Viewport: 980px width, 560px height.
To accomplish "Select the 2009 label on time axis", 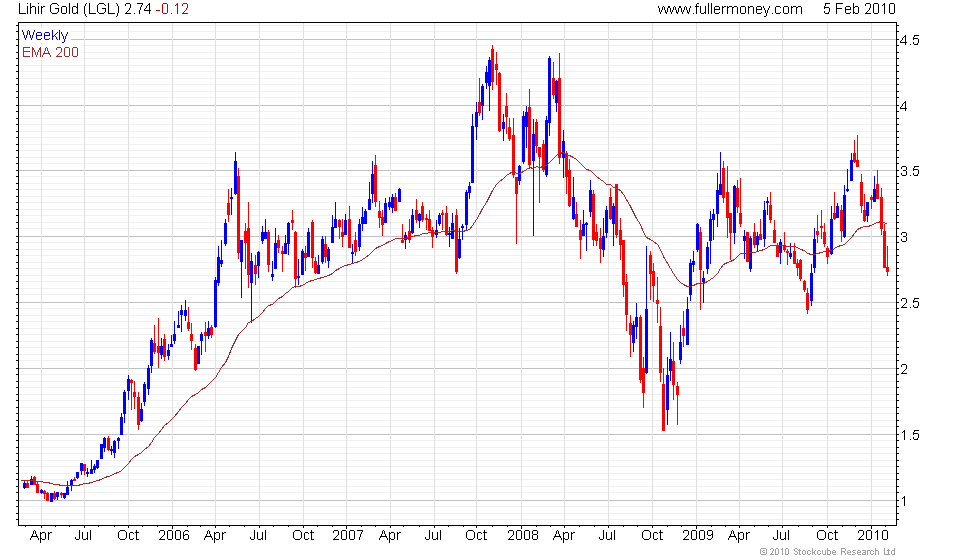I will (x=698, y=536).
